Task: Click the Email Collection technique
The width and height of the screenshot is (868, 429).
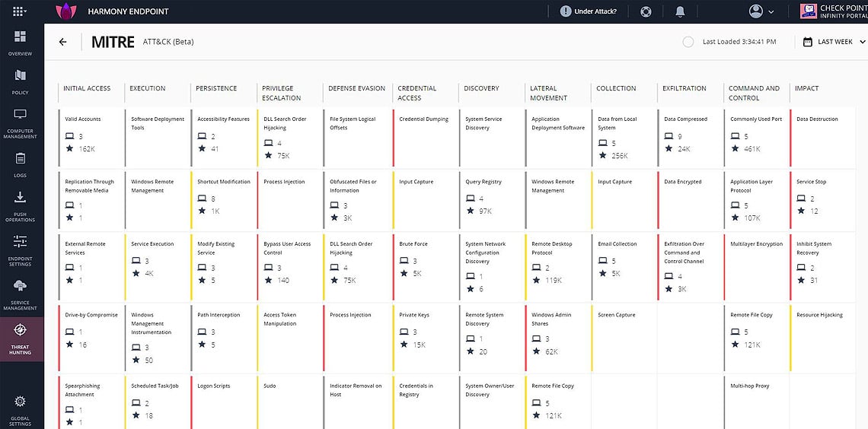Action: pos(624,267)
